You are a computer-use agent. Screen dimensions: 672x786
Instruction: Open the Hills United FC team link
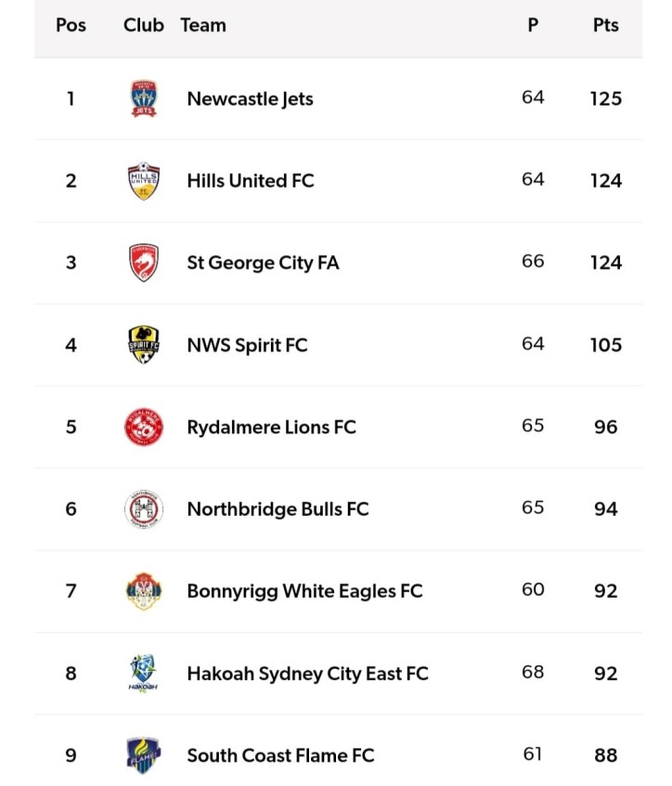[251, 181]
